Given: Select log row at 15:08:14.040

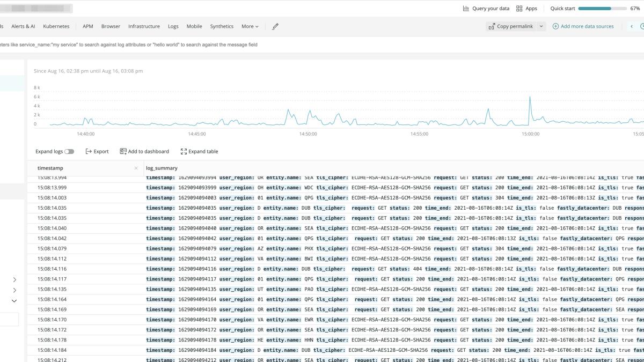Looking at the screenshot, I should (x=335, y=228).
